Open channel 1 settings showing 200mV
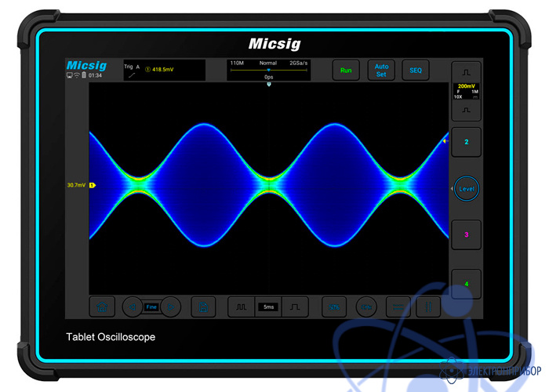549x392 pixels. click(466, 90)
